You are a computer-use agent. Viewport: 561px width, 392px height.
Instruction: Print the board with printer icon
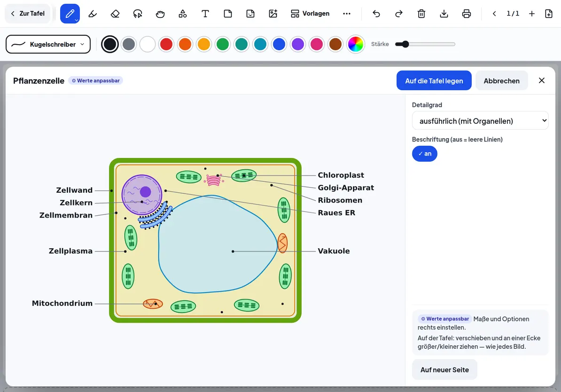[x=467, y=14]
